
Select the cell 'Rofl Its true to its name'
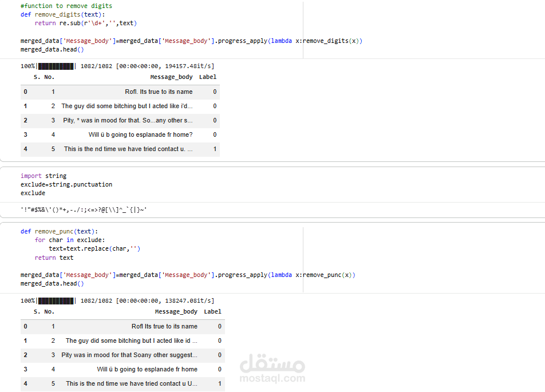[164, 326]
